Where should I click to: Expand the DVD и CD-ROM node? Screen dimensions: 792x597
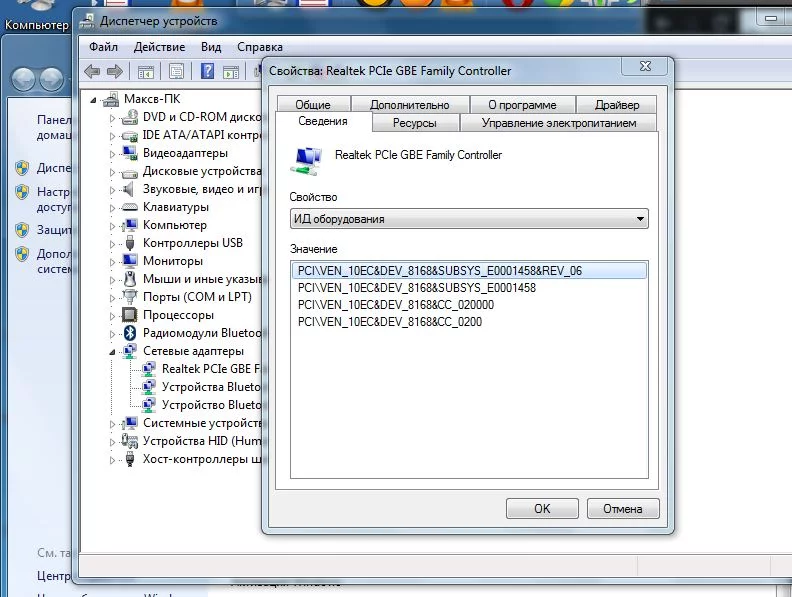113,117
